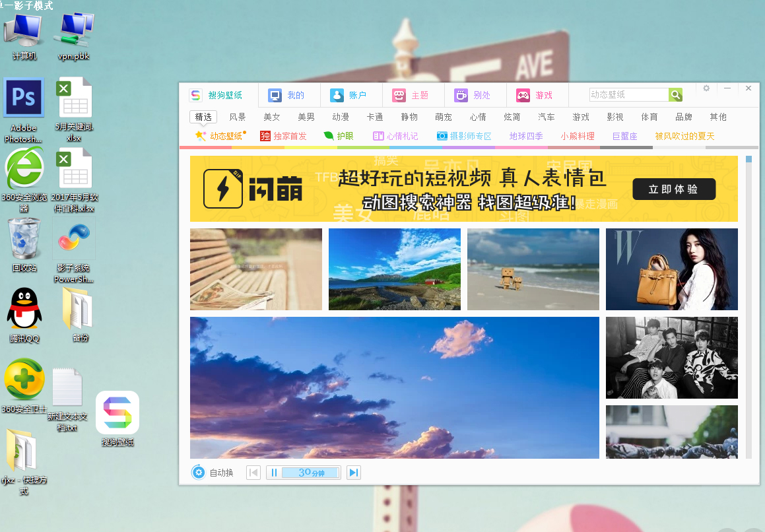The width and height of the screenshot is (765, 532).
Task: Open 腾讯QQ from the desktop
Action: (24, 308)
